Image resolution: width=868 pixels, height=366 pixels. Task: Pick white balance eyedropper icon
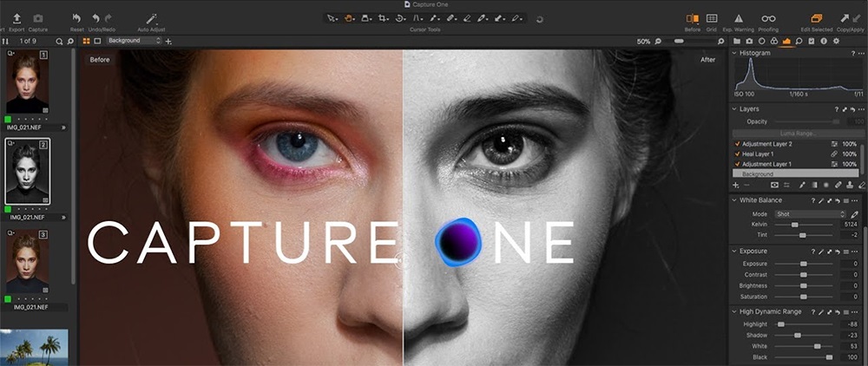tap(854, 214)
